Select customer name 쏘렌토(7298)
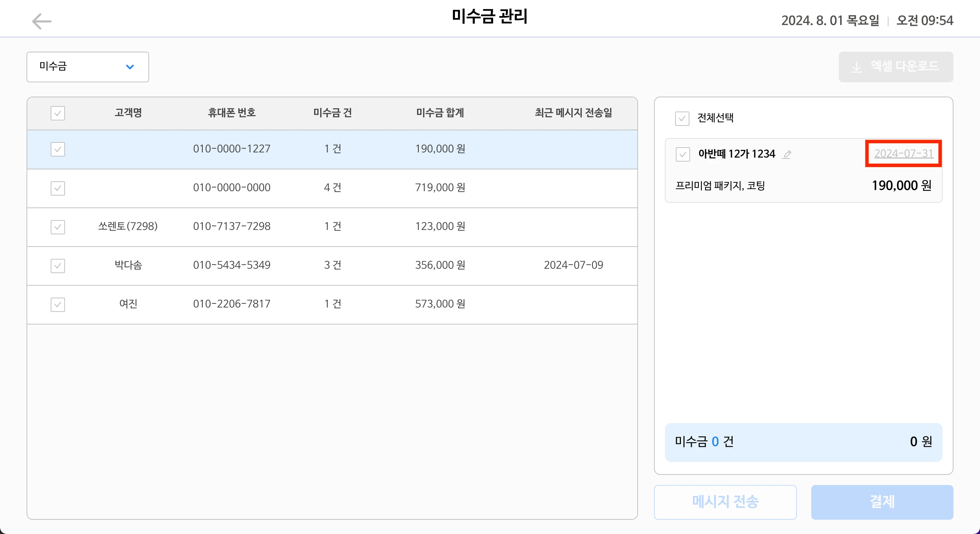 128,226
